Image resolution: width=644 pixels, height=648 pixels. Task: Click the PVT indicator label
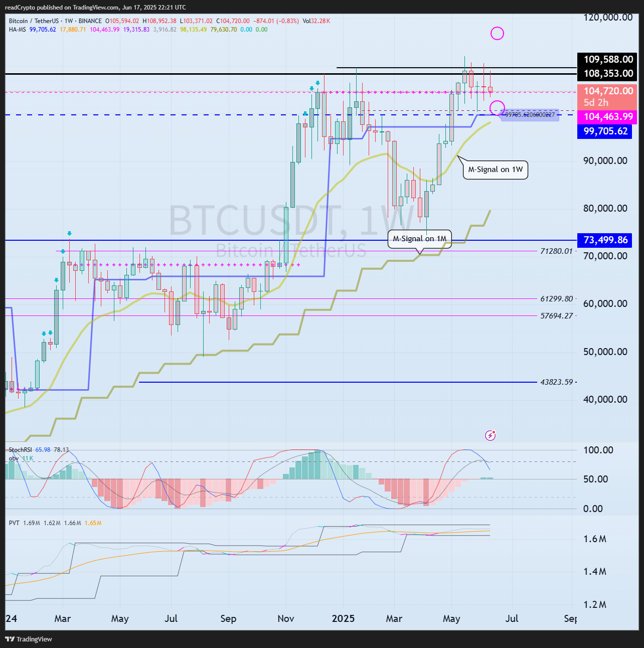[14, 523]
